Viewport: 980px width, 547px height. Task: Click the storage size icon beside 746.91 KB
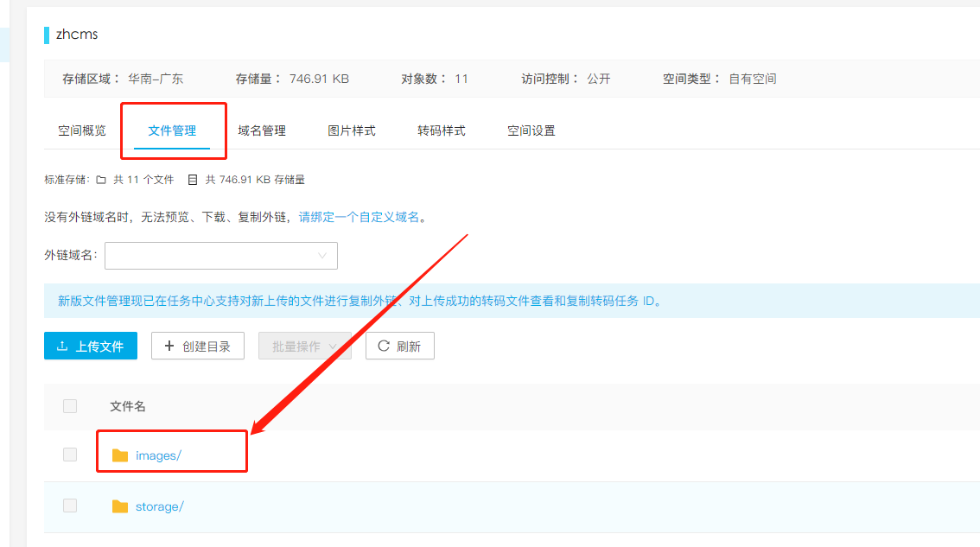point(193,180)
